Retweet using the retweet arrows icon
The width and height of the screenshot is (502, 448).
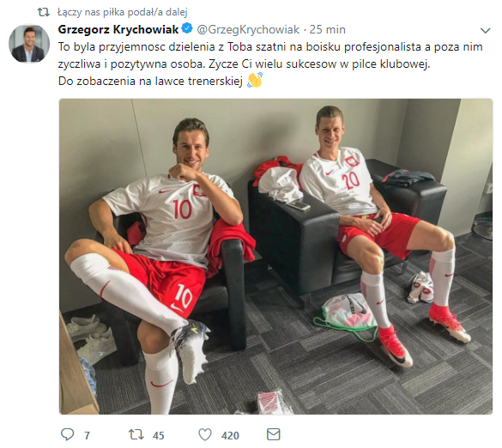[136, 434]
